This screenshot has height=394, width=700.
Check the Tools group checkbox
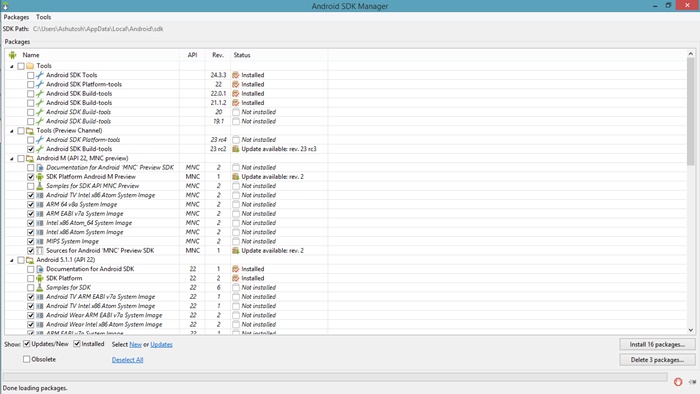(21, 66)
